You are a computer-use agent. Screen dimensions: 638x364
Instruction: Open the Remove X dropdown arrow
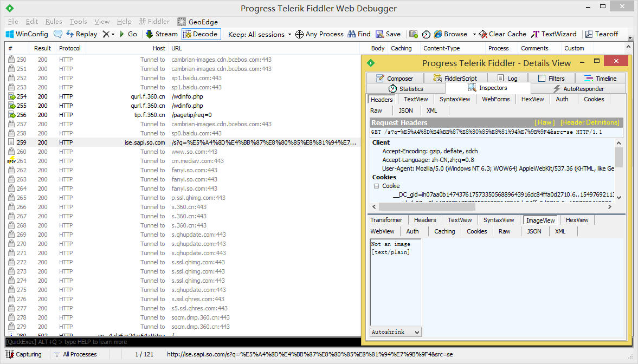click(x=113, y=35)
